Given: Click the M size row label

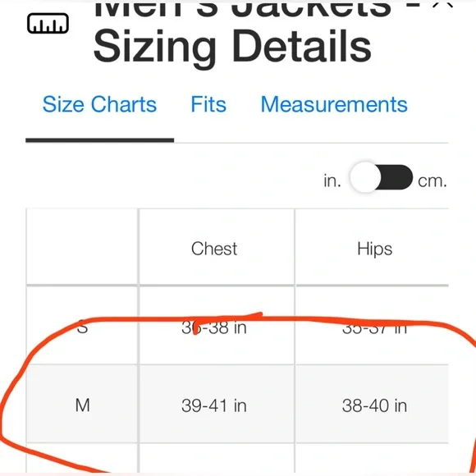Looking at the screenshot, I should coord(83,405).
